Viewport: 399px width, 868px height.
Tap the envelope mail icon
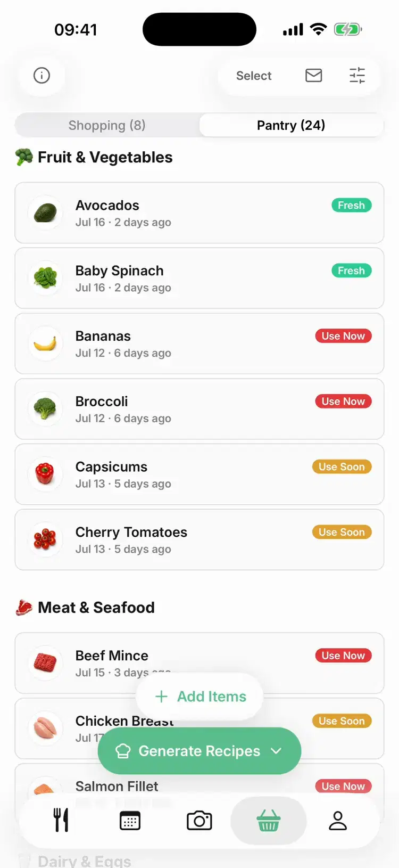[x=314, y=76]
